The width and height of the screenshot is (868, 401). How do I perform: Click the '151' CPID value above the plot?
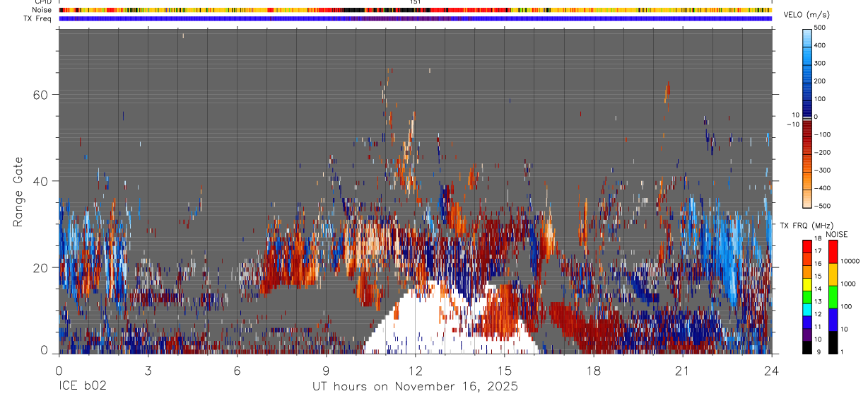416,2
